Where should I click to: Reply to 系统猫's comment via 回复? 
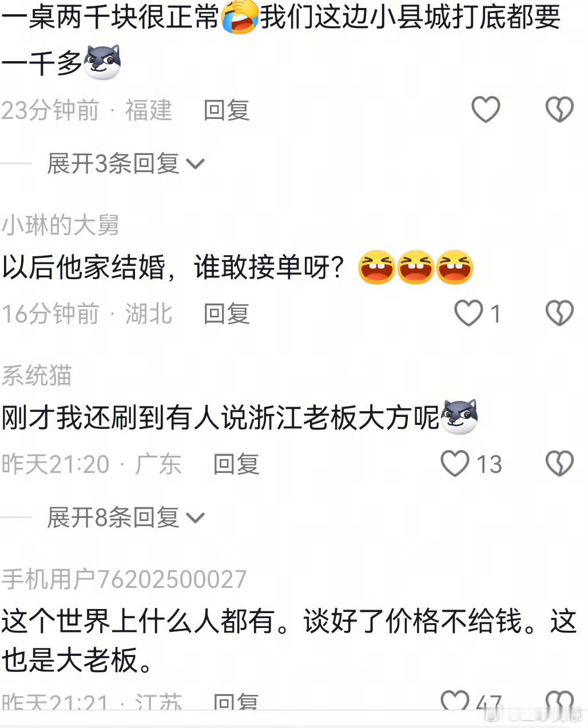236,464
